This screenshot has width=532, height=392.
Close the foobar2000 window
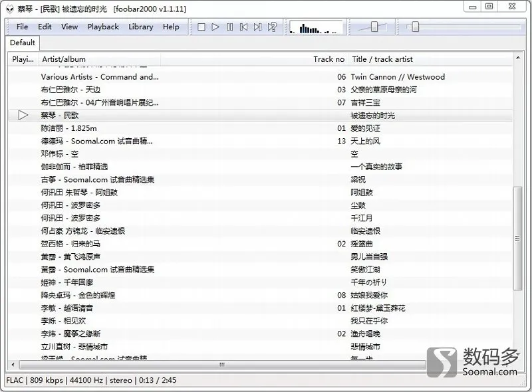click(512, 7)
